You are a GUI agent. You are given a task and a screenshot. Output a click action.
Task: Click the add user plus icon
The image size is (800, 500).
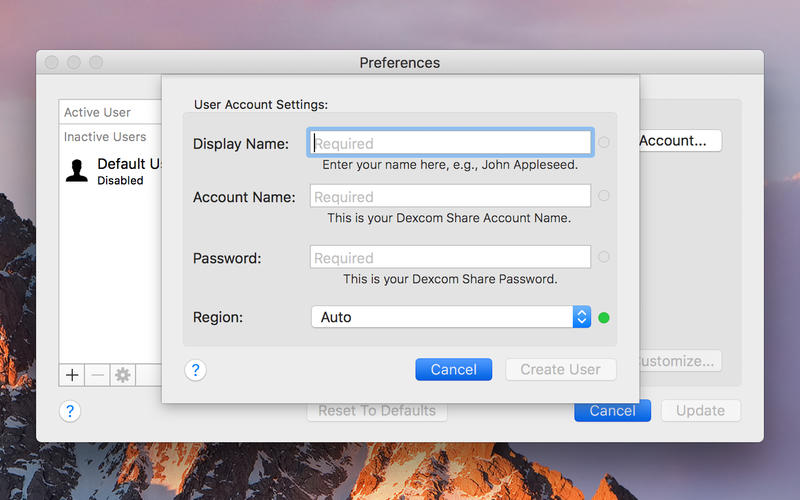coord(72,375)
